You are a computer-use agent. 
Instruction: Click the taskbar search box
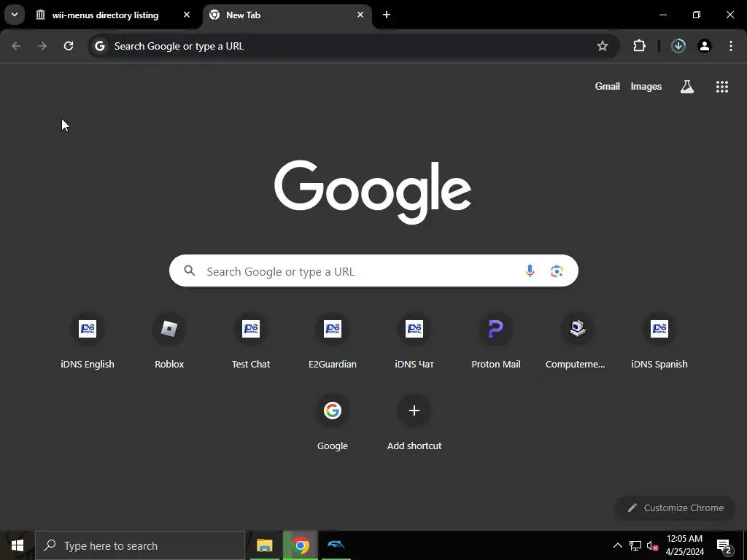click(x=140, y=545)
